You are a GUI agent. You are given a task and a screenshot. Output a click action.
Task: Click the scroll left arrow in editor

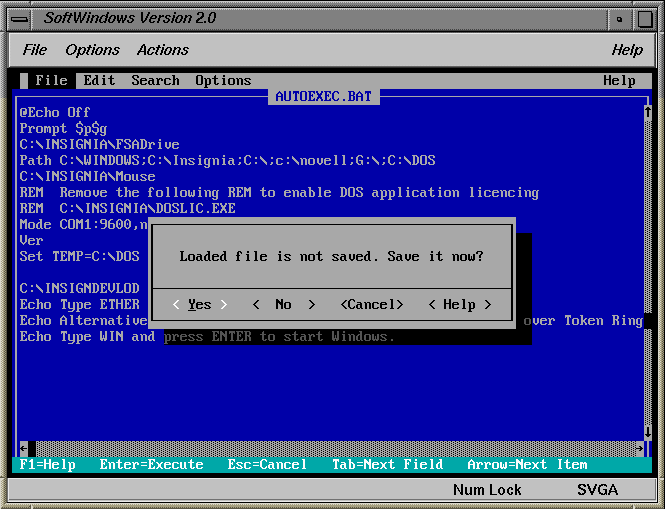(24, 448)
